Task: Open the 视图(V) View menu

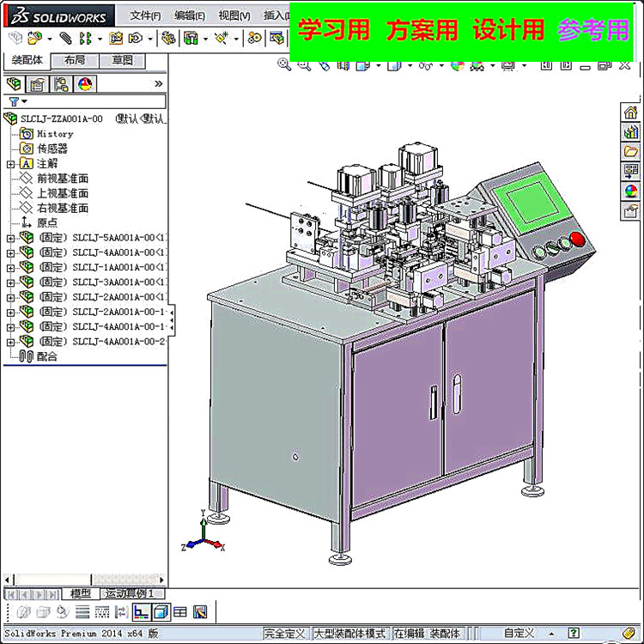Action: [x=234, y=15]
